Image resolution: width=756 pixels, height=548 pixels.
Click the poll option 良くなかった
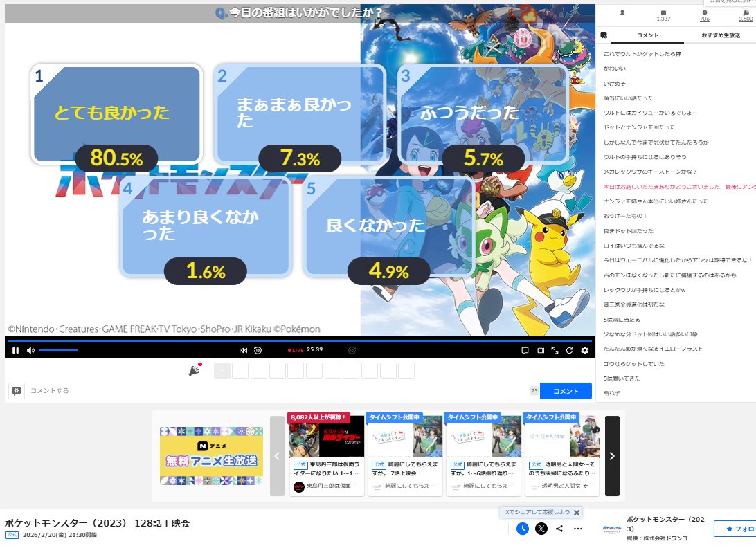click(x=389, y=226)
